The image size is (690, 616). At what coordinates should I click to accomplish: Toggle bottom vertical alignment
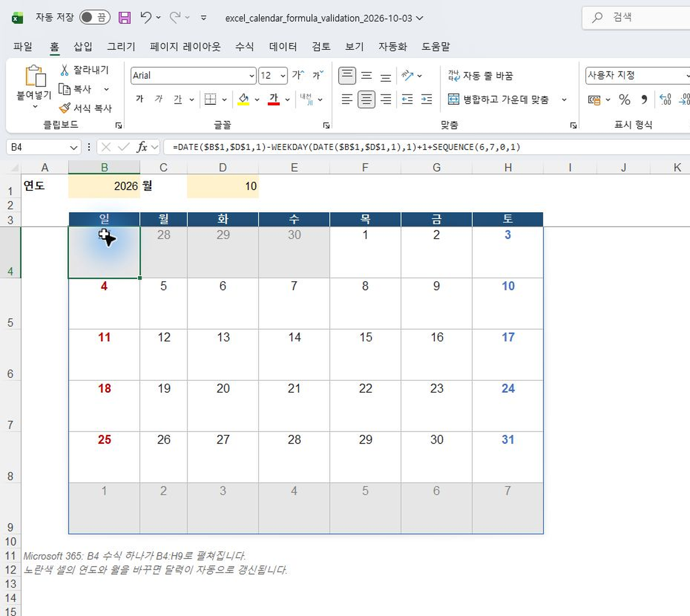click(386, 75)
